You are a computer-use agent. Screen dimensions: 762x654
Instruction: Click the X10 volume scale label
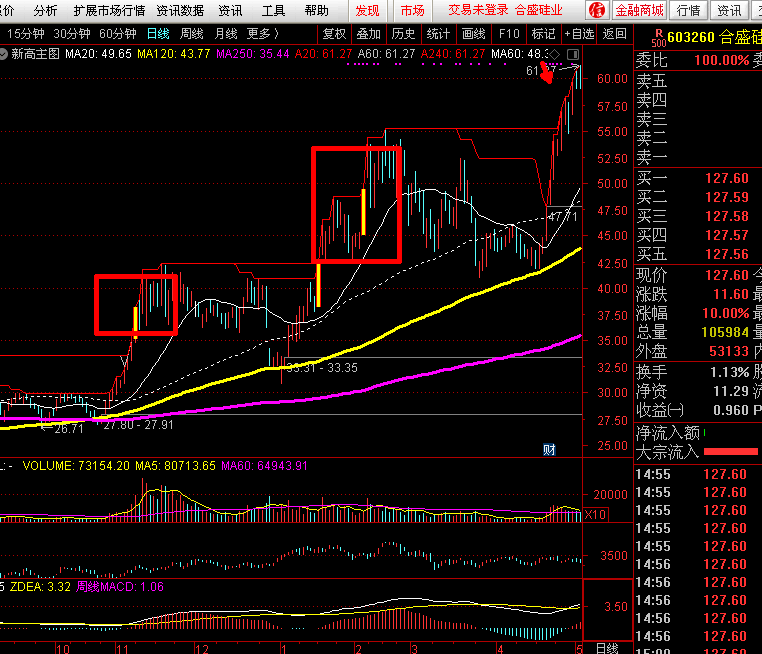coord(595,514)
